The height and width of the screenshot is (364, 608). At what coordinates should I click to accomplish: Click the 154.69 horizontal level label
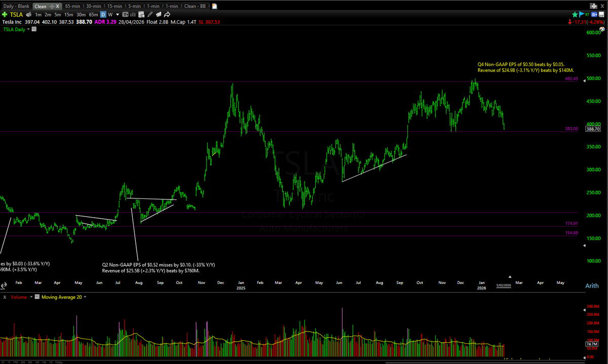pyautogui.click(x=572, y=232)
